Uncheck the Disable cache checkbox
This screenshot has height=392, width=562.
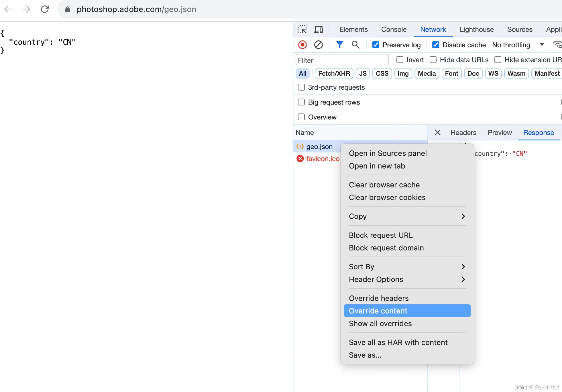click(436, 45)
